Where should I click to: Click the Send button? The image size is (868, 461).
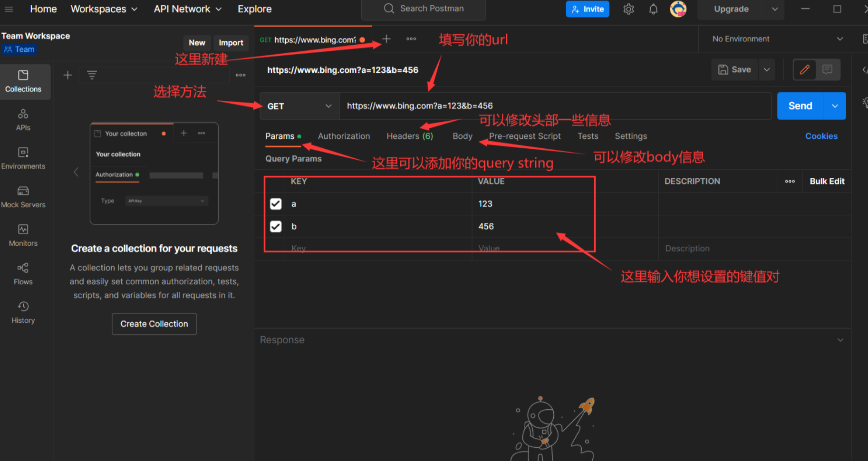click(800, 106)
